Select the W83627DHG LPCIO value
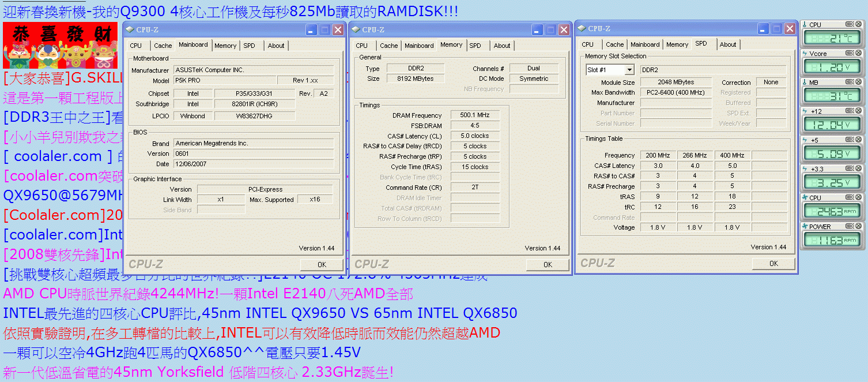 click(255, 116)
